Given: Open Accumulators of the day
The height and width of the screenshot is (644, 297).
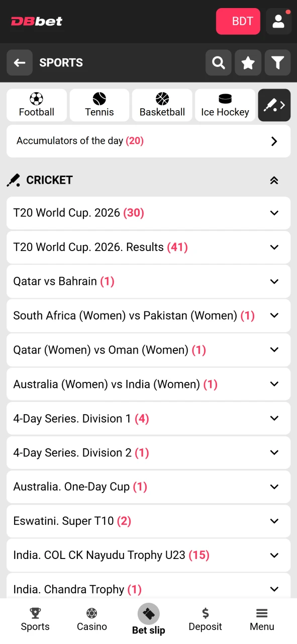Looking at the screenshot, I should point(149,141).
